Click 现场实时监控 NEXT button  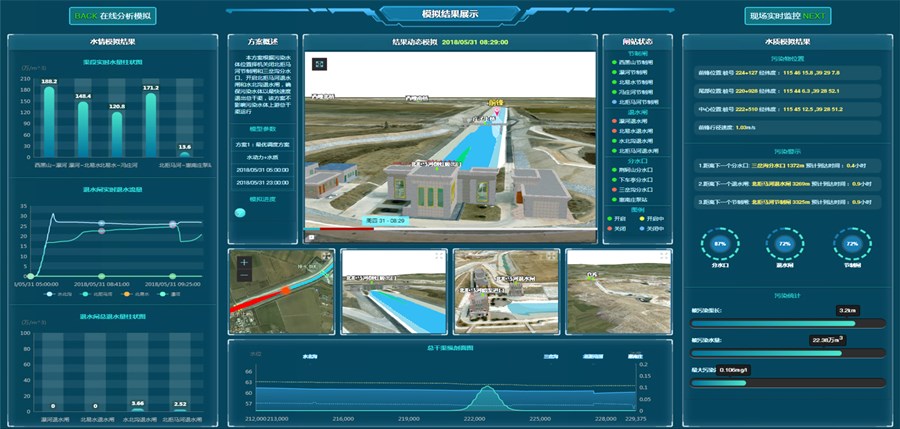(787, 16)
